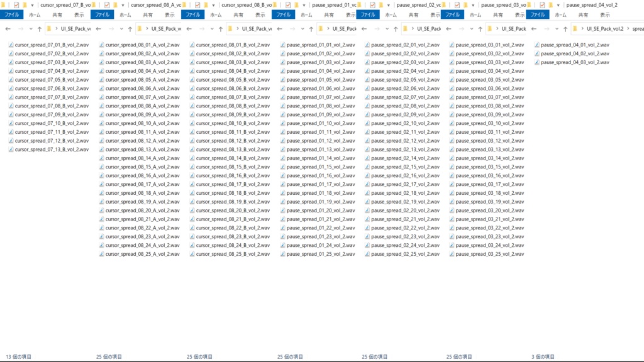The width and height of the screenshot is (644, 362).
Task: Select file pause_spread_01_05_vol_2.wav
Action: click(318, 80)
